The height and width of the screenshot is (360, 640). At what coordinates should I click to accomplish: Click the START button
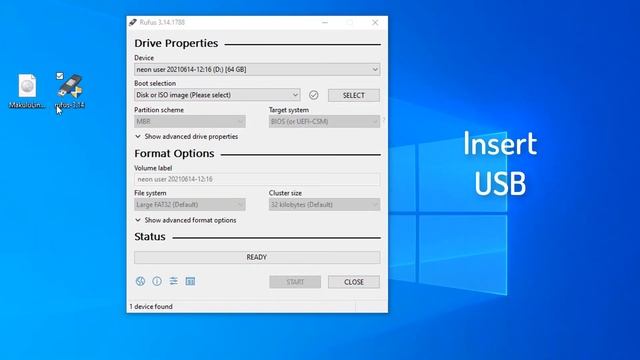295,282
